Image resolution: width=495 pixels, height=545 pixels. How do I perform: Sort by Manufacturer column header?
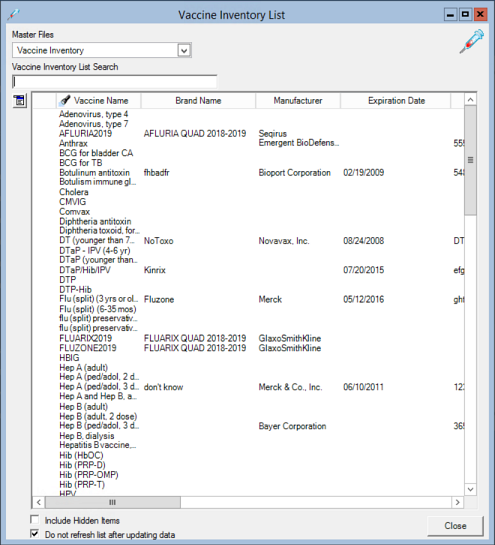(298, 101)
